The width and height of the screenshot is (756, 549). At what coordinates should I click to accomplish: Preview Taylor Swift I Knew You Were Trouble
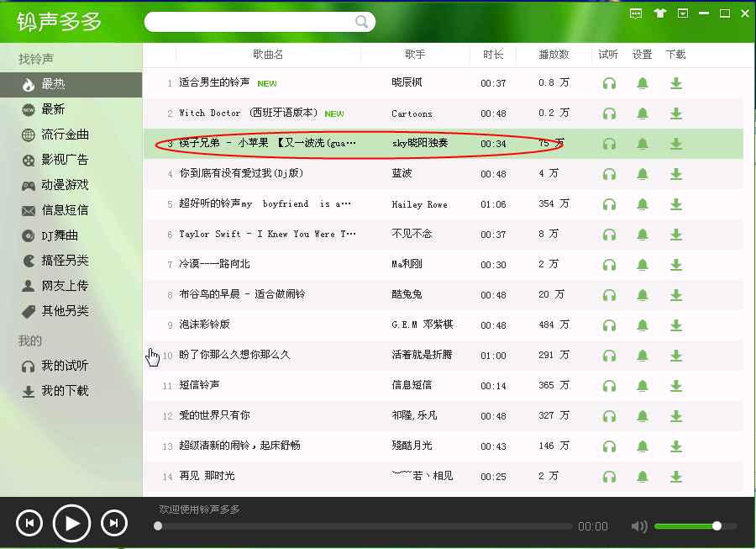610,235
